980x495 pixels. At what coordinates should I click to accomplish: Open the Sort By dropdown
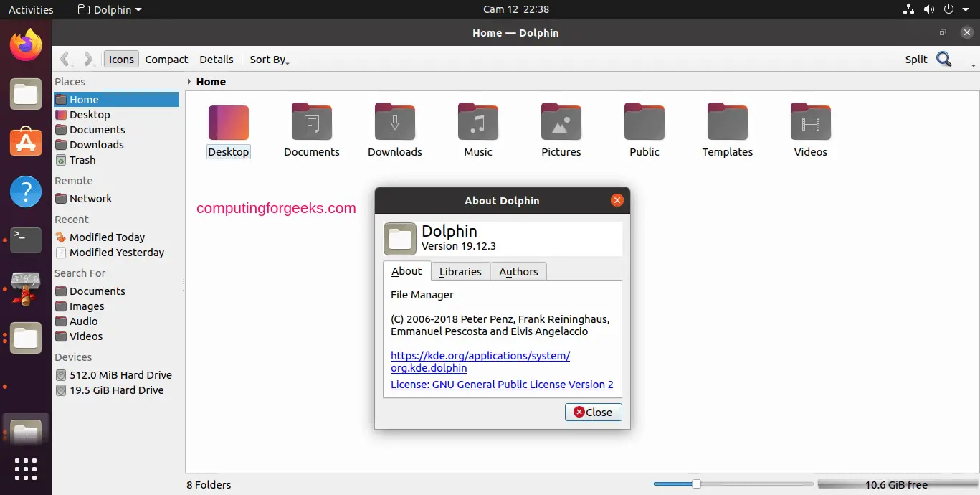[x=267, y=59]
